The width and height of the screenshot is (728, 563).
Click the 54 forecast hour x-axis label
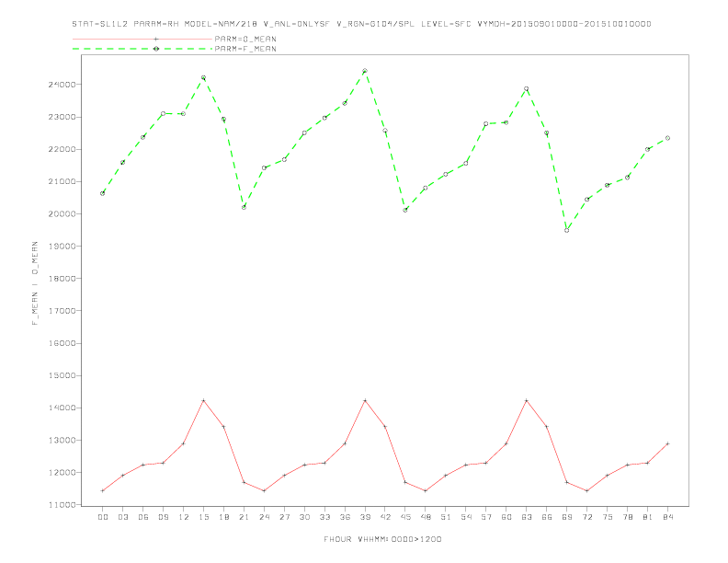[x=466, y=517]
